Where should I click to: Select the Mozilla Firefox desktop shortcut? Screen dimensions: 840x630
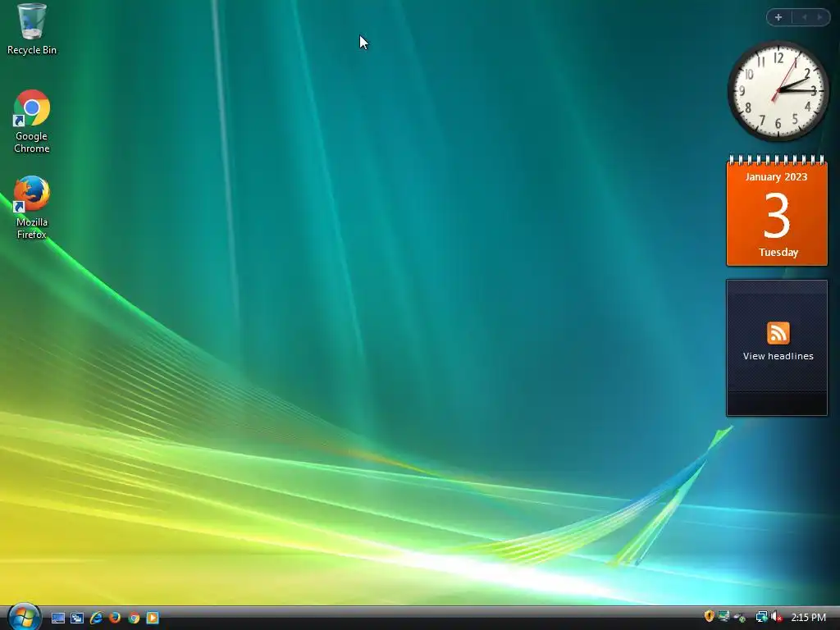[x=32, y=208]
